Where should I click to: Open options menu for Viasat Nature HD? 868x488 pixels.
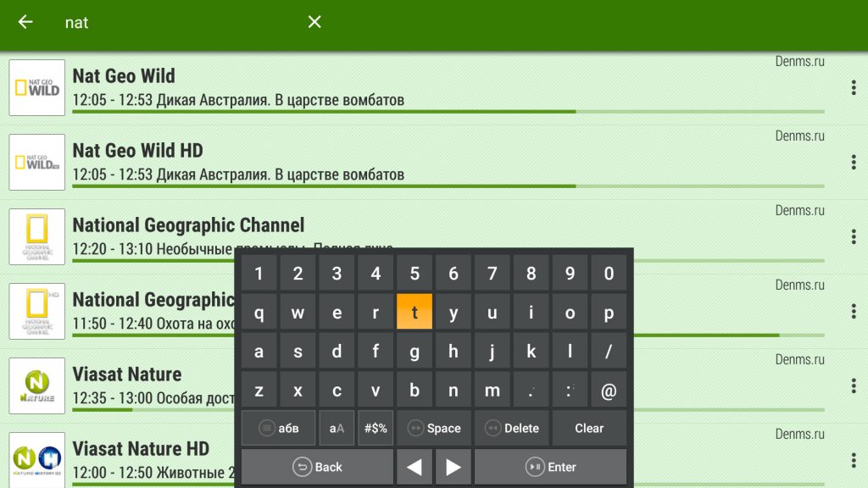click(x=854, y=460)
